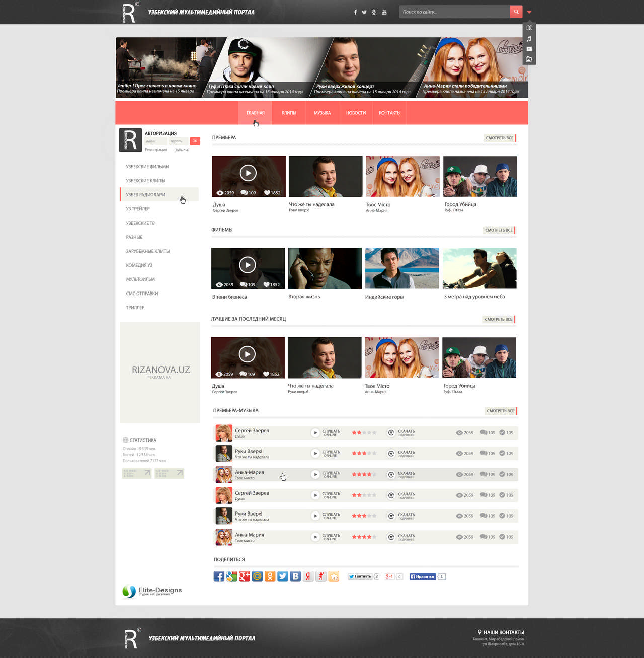The width and height of the screenshot is (644, 658).
Task: Select УЗБЕКСКИЕ ФИЛЬМЫ in the sidebar
Action: 147,167
